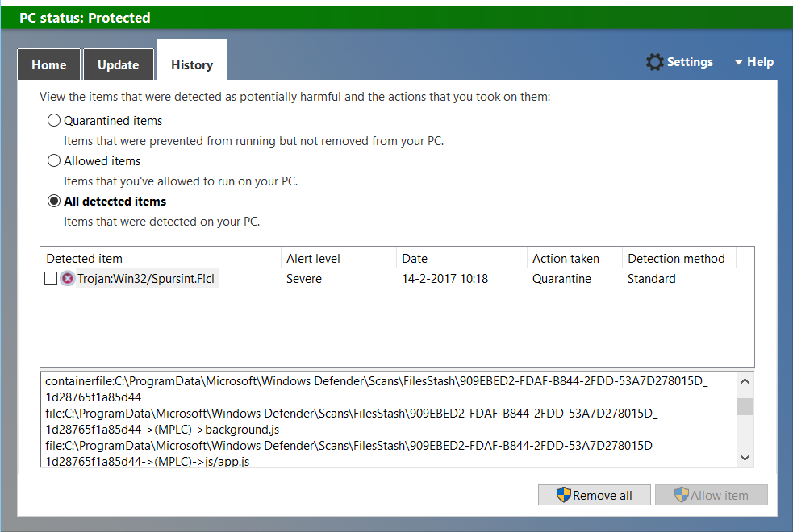Click the shield icon on Remove all
This screenshot has height=532, width=793.
point(563,495)
